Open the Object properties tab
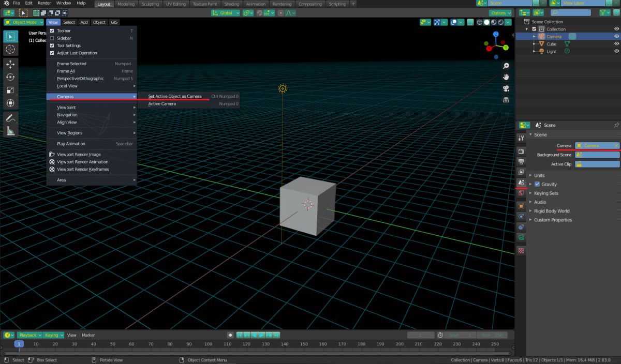Image resolution: width=621 pixels, height=364 pixels. coord(521,206)
